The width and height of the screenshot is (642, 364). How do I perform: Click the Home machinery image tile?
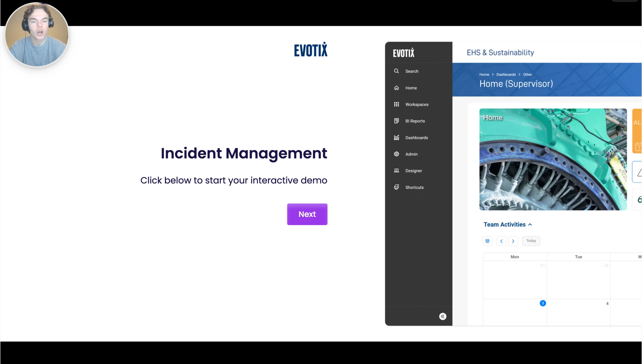pyautogui.click(x=553, y=159)
